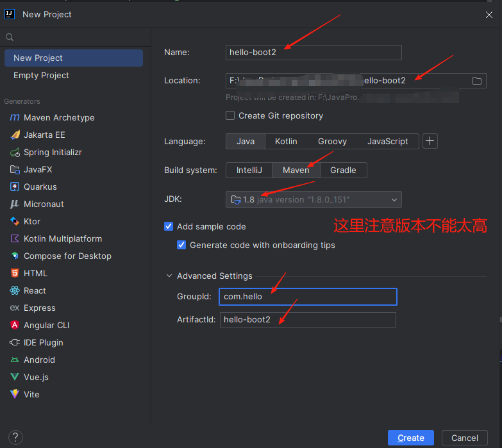
Task: Click the Quarkus generator icon
Action: (x=15, y=187)
